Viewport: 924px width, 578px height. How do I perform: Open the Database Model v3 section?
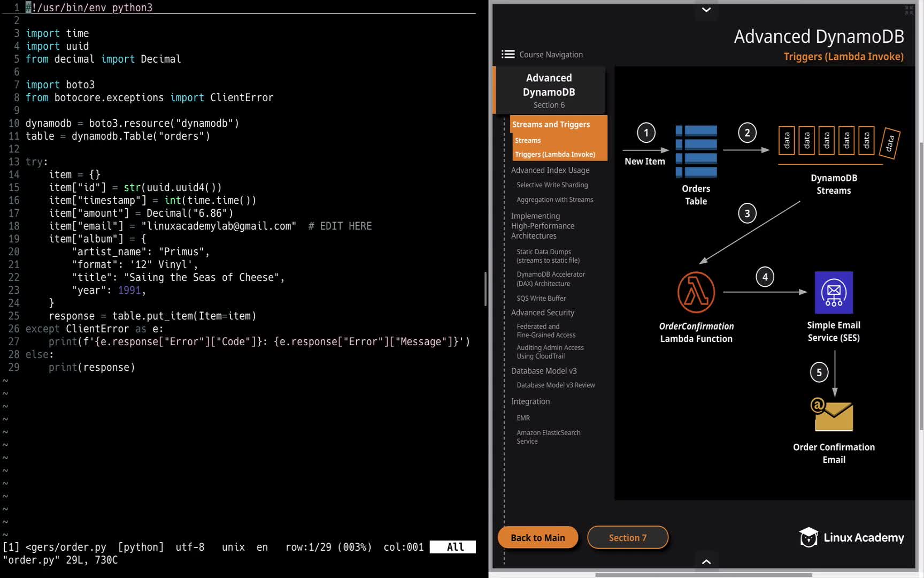pos(544,371)
